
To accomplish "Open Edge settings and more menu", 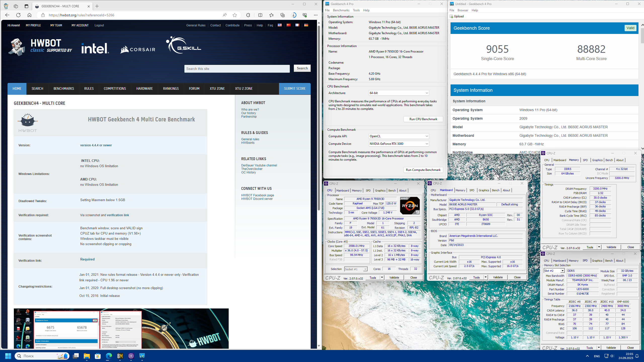I will pos(315,15).
